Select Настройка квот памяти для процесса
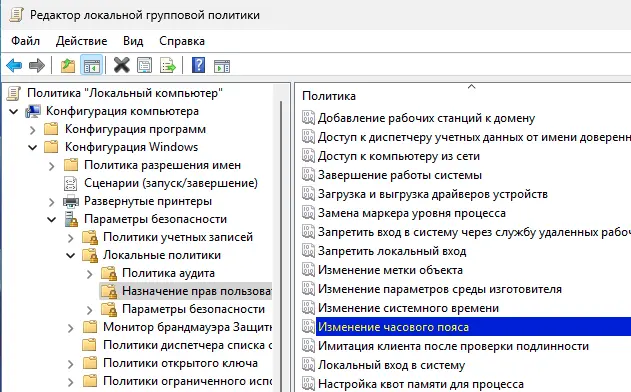The width and height of the screenshot is (631, 392). pyautogui.click(x=421, y=384)
